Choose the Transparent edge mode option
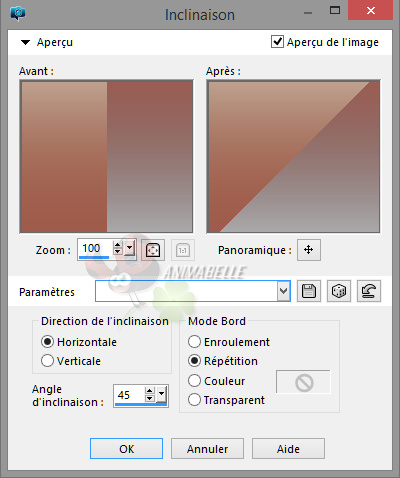This screenshot has width=400, height=478. [x=194, y=400]
